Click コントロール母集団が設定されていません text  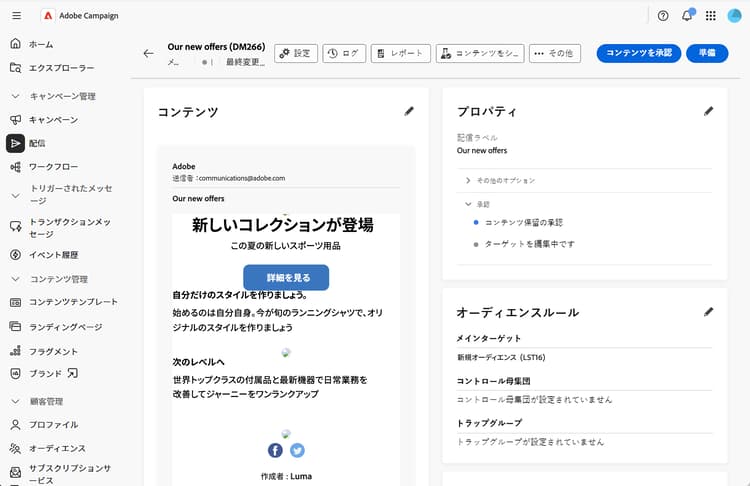coord(534,399)
